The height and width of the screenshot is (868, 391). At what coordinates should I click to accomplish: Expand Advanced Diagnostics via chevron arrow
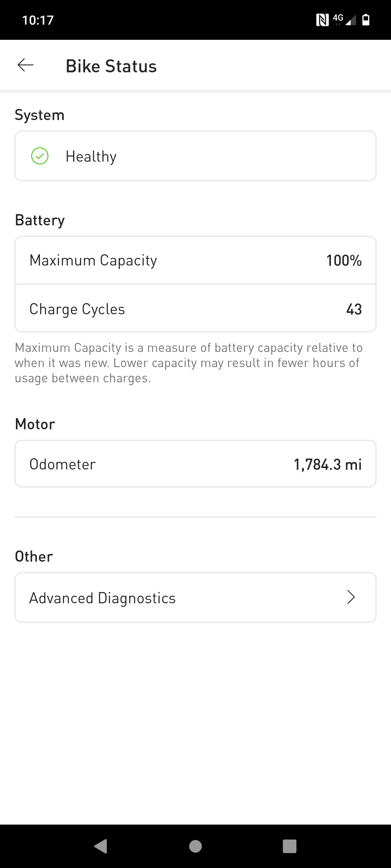pyautogui.click(x=350, y=597)
